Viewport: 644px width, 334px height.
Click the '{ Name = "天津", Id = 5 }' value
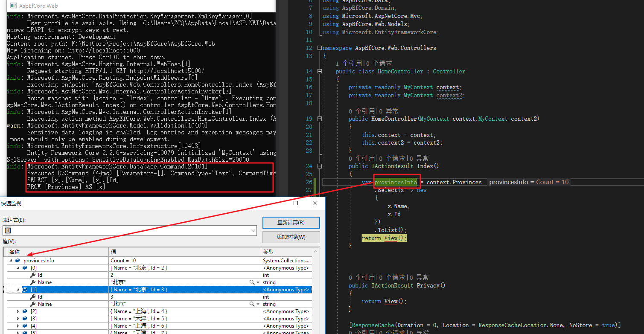pyautogui.click(x=139, y=318)
